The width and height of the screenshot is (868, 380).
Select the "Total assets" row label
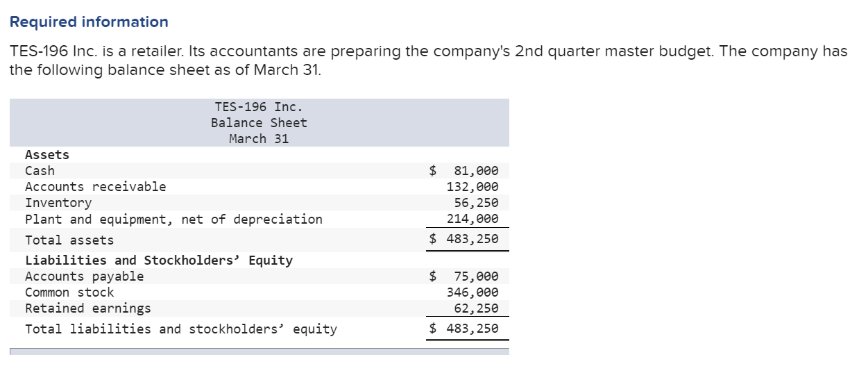pyautogui.click(x=69, y=240)
